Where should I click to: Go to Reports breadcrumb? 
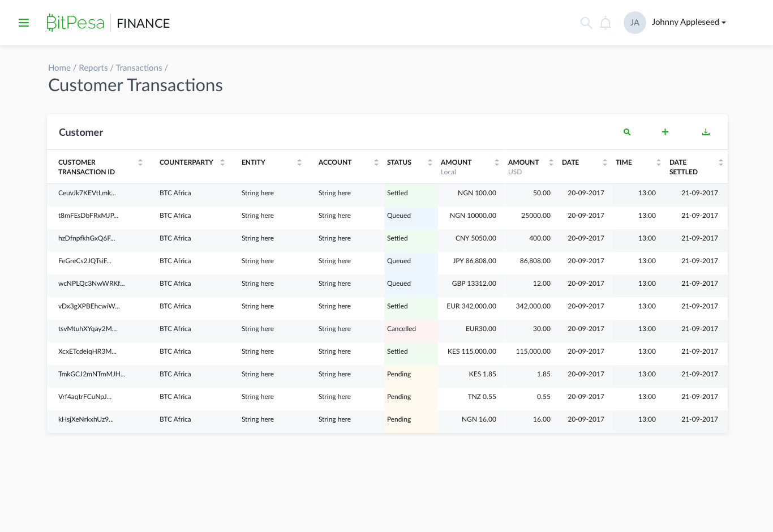[x=93, y=68]
